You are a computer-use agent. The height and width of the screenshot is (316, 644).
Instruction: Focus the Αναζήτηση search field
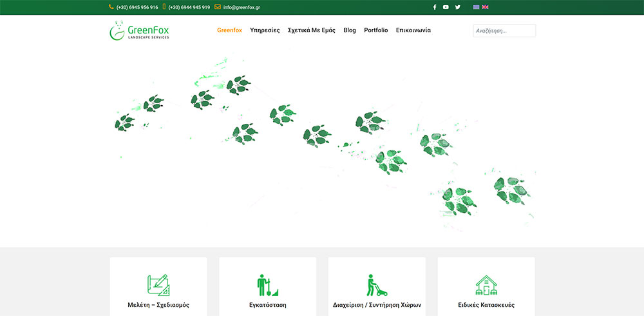tap(504, 31)
